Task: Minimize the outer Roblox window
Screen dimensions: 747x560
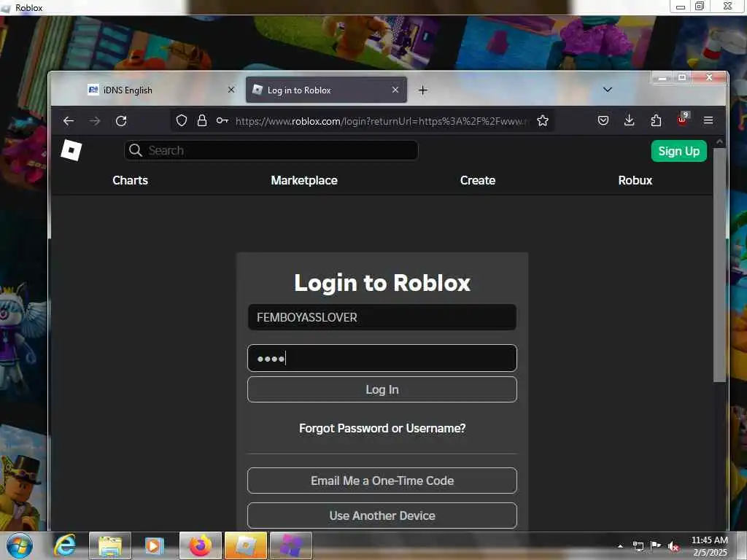Action: [x=681, y=7]
